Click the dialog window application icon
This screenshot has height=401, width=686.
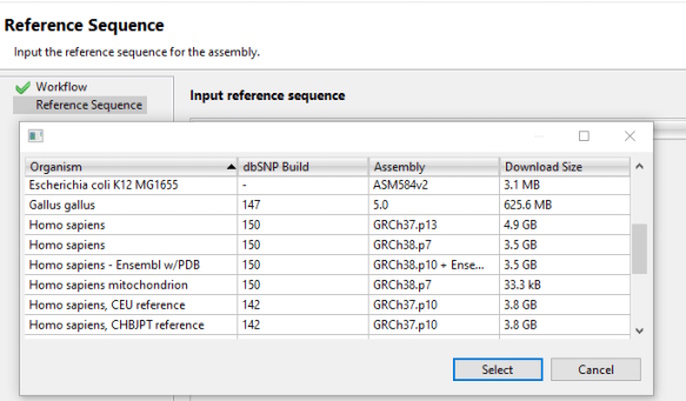coord(35,136)
